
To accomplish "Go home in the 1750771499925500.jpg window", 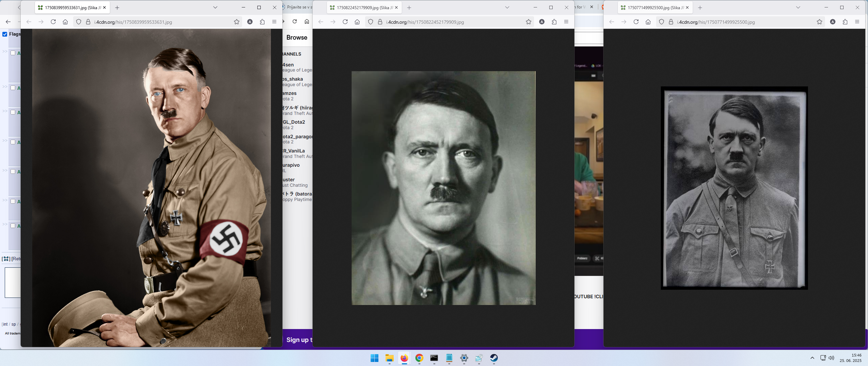I will [648, 22].
